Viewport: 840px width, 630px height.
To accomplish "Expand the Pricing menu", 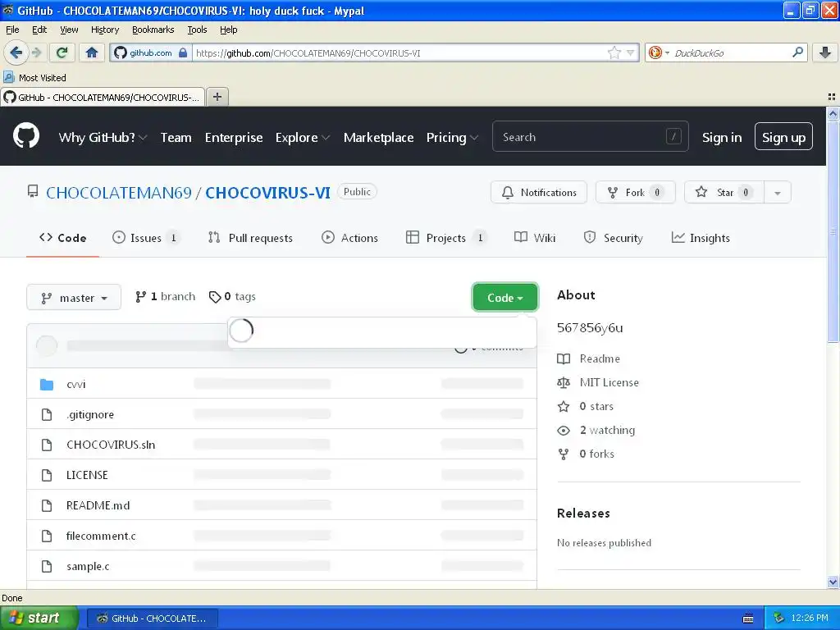I will 452,138.
